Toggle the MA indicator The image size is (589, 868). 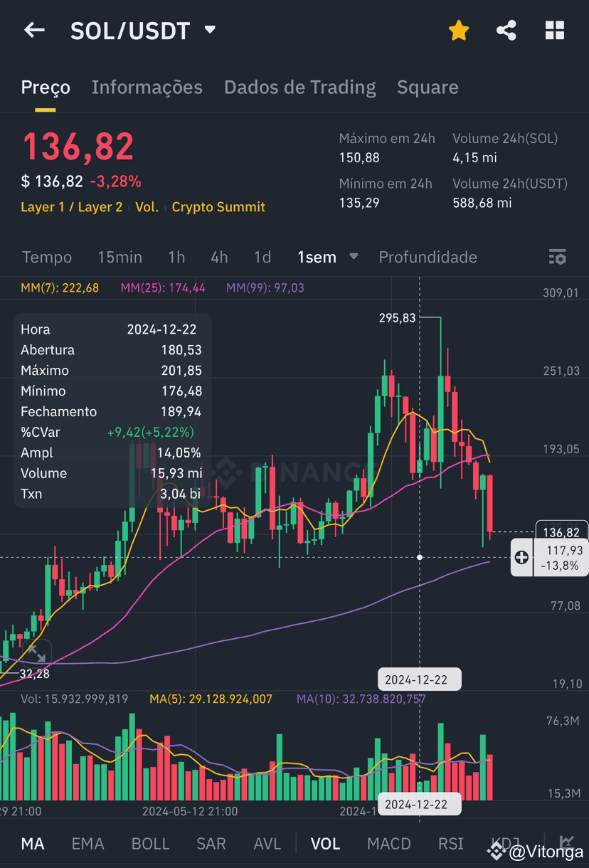pyautogui.click(x=32, y=844)
